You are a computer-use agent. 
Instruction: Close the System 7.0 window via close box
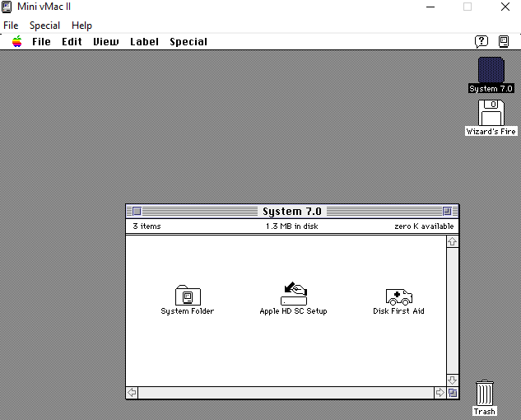pos(137,211)
